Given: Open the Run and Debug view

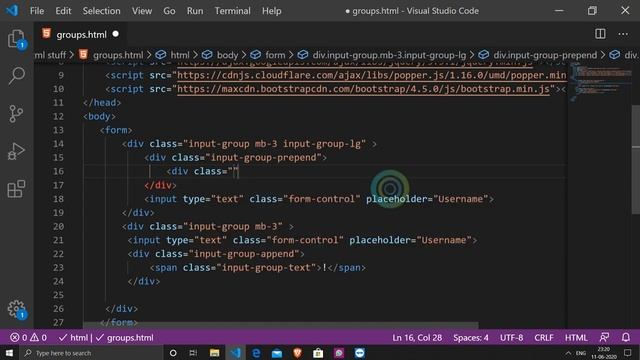Looking at the screenshot, I should [x=16, y=151].
